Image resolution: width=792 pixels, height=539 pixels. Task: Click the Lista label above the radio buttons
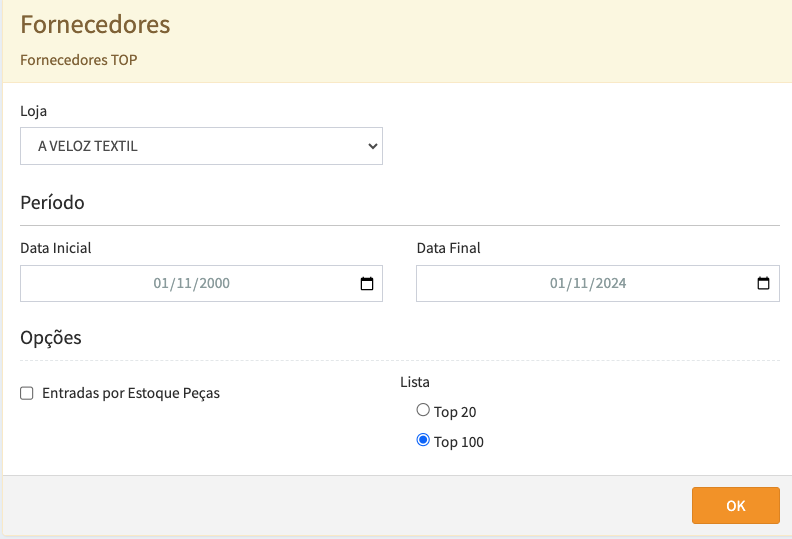415,382
